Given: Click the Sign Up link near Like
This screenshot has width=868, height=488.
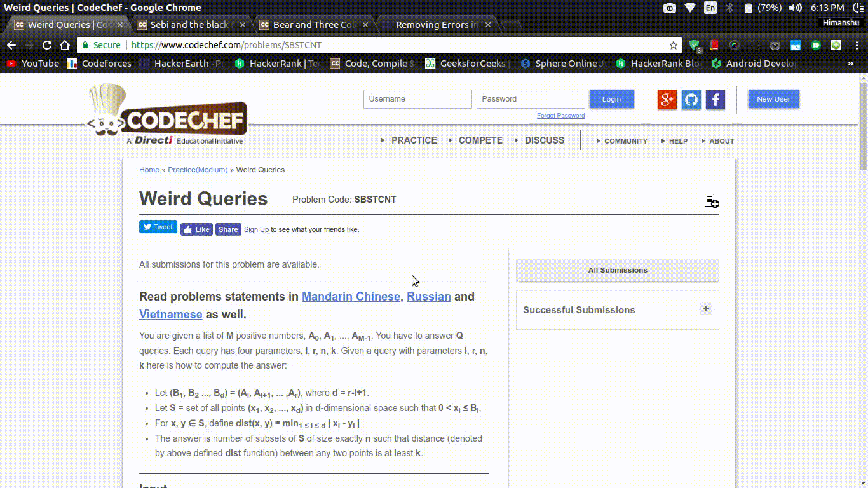Looking at the screenshot, I should point(256,229).
